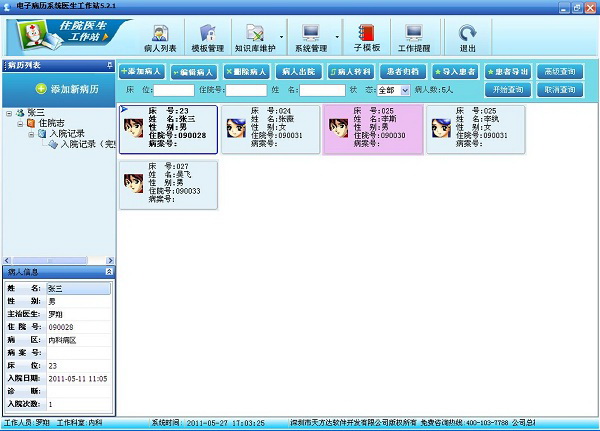This screenshot has width=600, height=431.
Task: Click the 添加病人 add patient button
Action: click(143, 72)
